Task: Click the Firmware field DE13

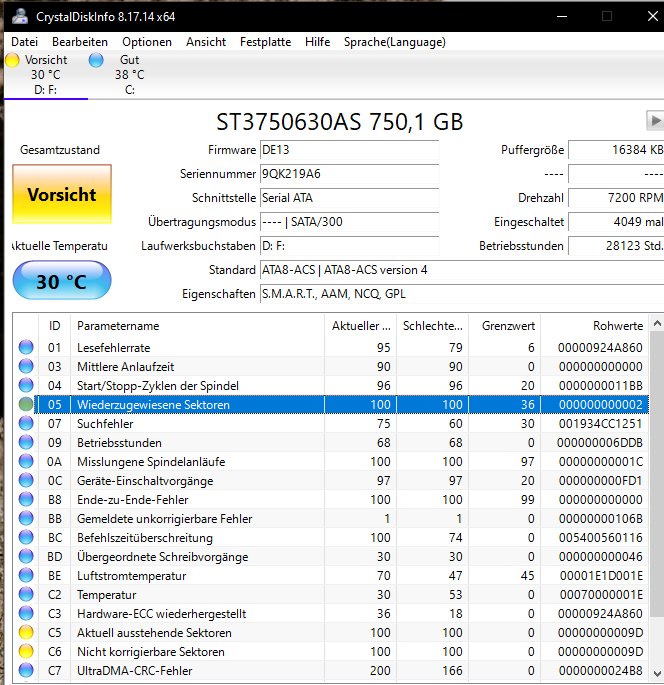Action: 349,150
